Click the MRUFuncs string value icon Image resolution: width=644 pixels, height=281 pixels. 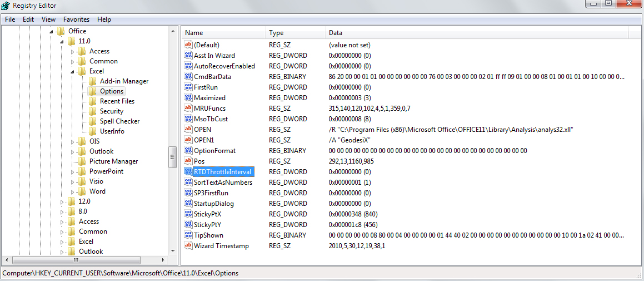pos(188,108)
